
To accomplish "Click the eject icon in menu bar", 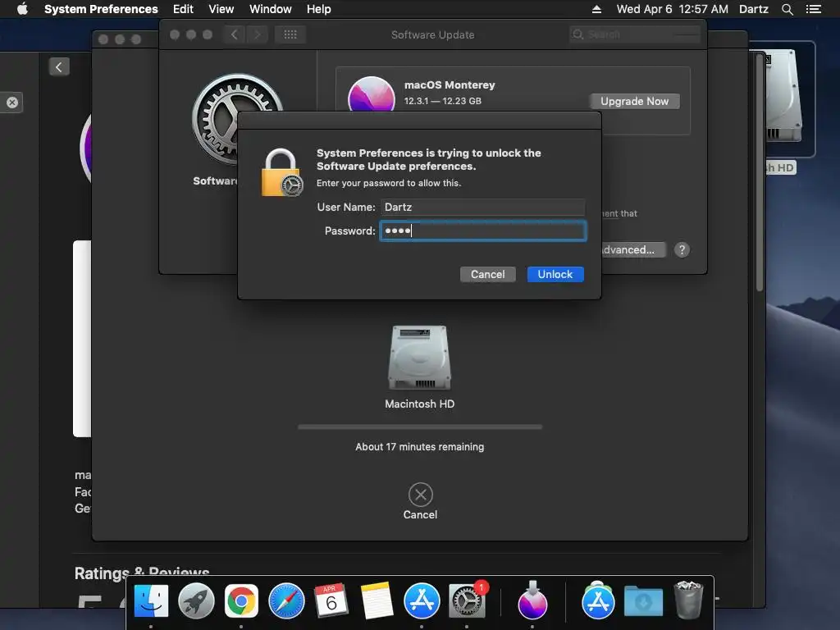I will tap(596, 9).
